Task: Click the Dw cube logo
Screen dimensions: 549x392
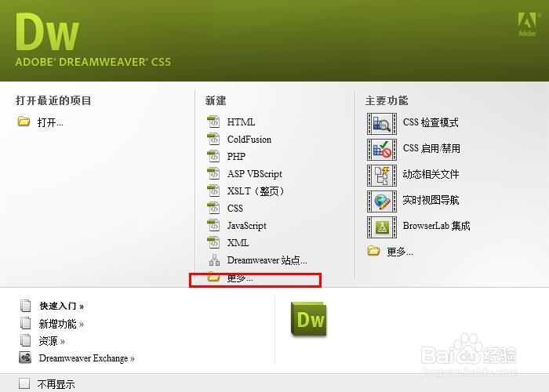Action: click(x=309, y=319)
